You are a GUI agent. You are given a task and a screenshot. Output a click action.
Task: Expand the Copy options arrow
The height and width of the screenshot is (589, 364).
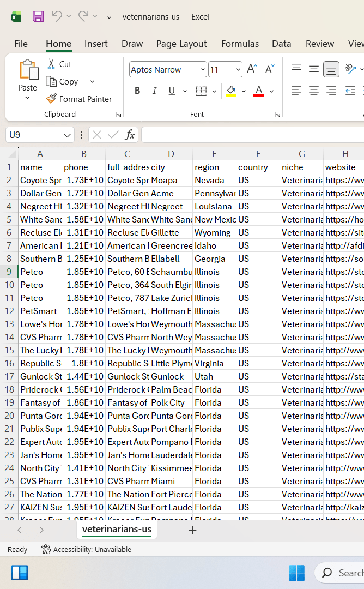(x=92, y=81)
